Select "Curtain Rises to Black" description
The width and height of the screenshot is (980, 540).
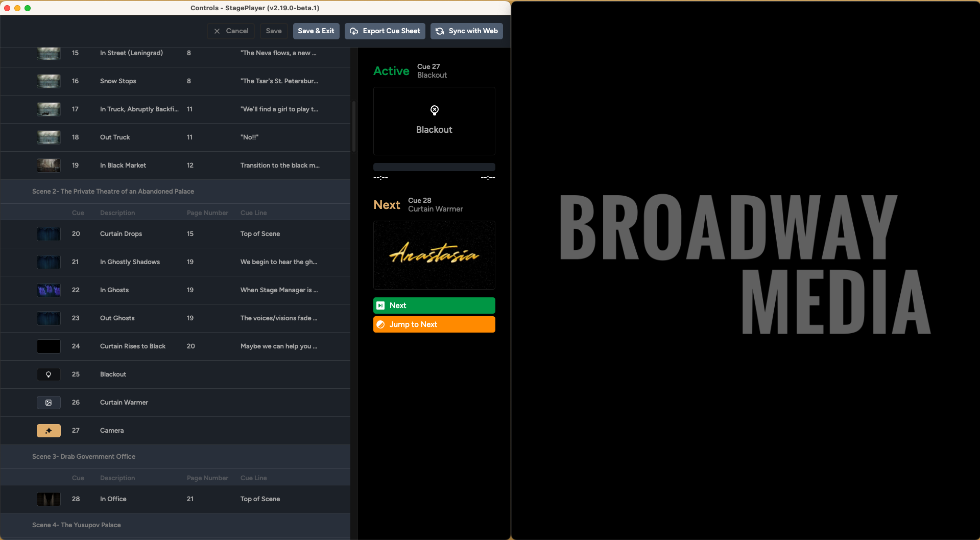[x=133, y=346]
